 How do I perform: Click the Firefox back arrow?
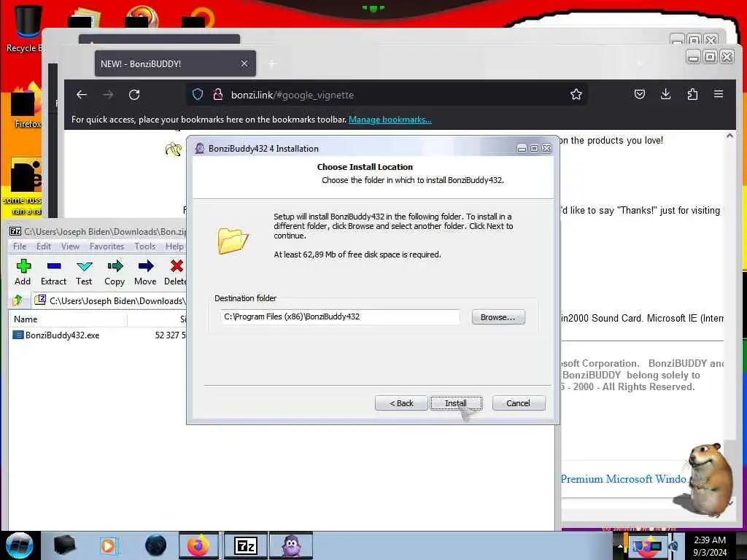pos(82,95)
